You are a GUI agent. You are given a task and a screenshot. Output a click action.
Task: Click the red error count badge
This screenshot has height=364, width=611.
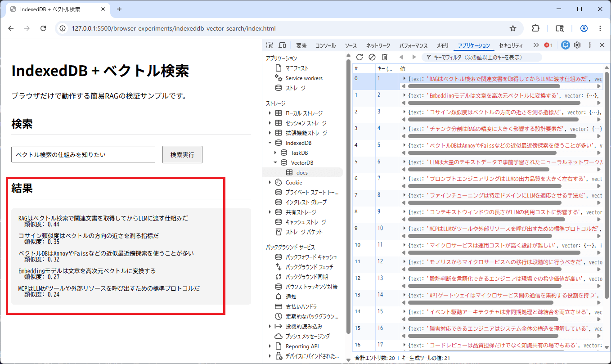[x=548, y=45]
